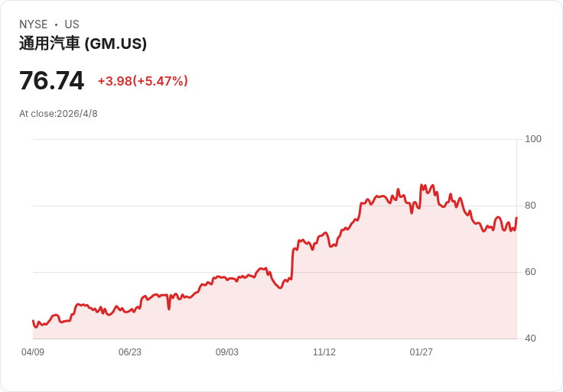Click the +3.98(+5.47%) price change text

point(142,81)
